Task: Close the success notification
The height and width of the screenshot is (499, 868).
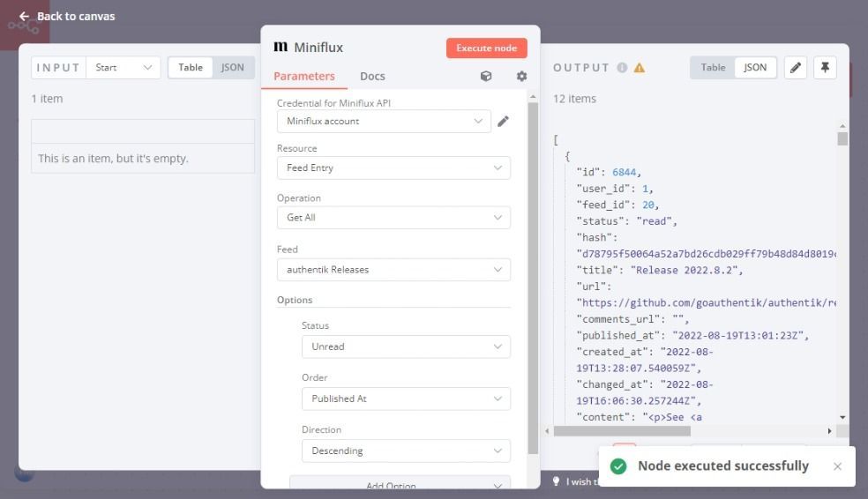Action: [837, 466]
